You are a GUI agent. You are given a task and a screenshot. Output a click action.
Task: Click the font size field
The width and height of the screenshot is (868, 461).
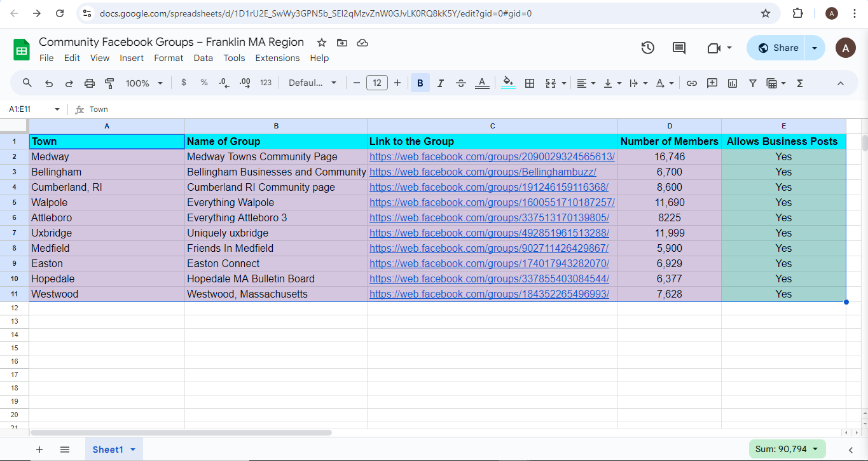(377, 83)
